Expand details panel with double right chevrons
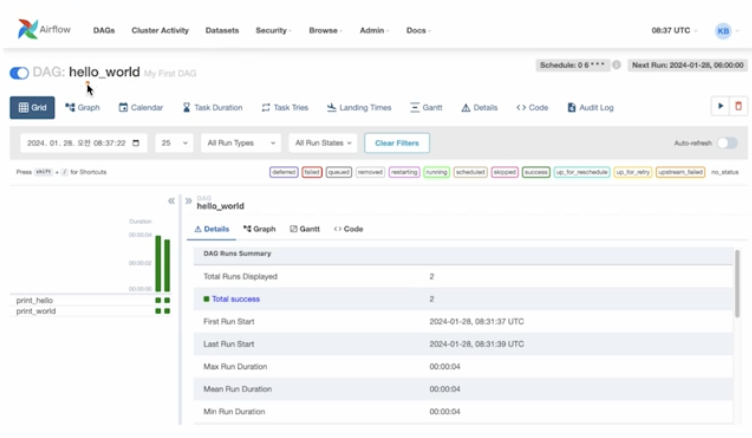The image size is (752, 438). coord(188,201)
